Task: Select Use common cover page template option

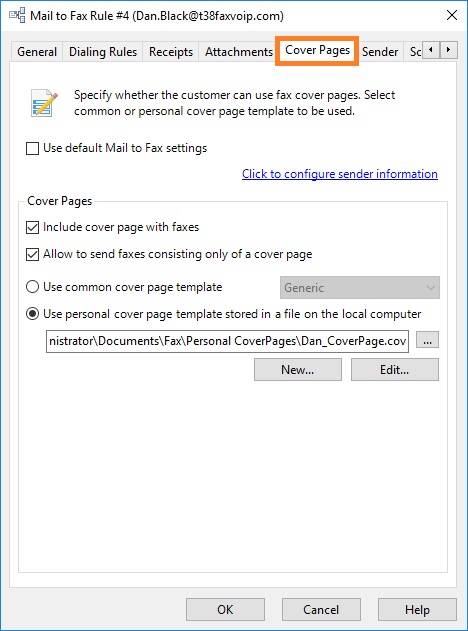Action: click(x=33, y=287)
